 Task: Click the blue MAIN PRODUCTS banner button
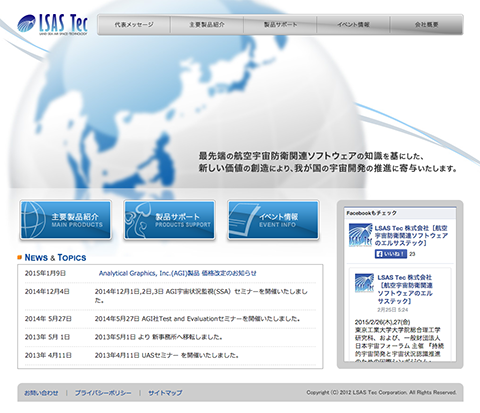[x=66, y=220]
